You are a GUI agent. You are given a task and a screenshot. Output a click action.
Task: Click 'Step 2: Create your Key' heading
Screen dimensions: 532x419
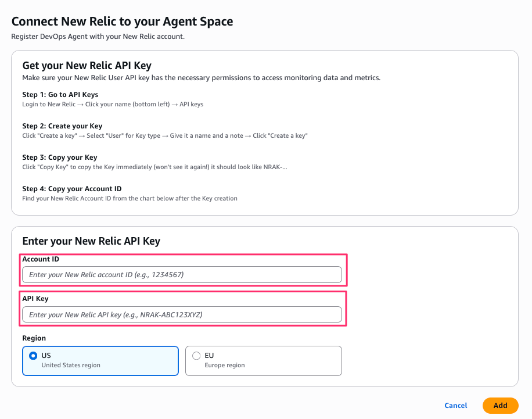click(62, 126)
